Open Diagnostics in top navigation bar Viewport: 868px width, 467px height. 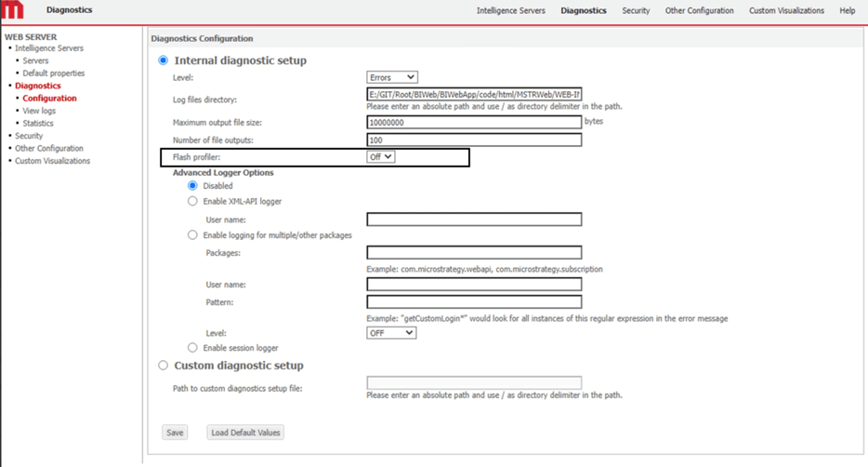[584, 10]
